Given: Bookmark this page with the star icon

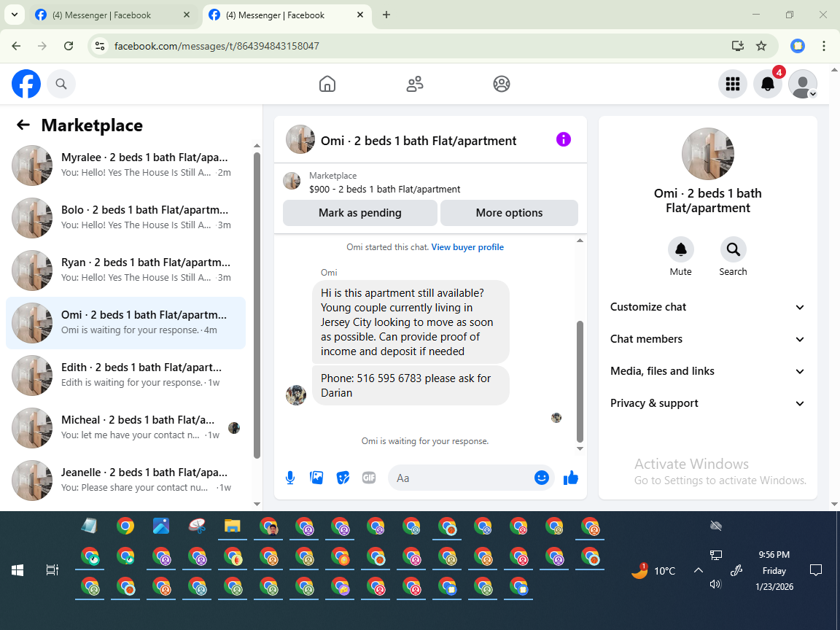Looking at the screenshot, I should (761, 46).
